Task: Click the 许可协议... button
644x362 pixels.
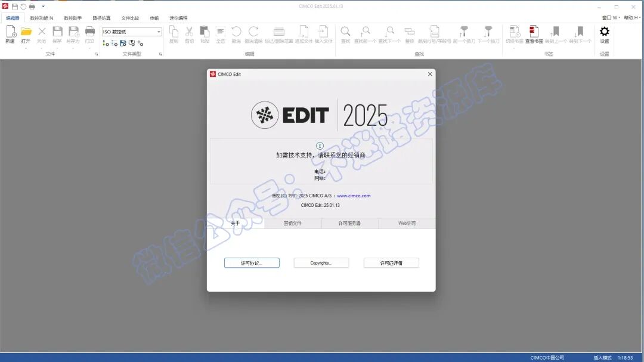Action: coord(252,263)
